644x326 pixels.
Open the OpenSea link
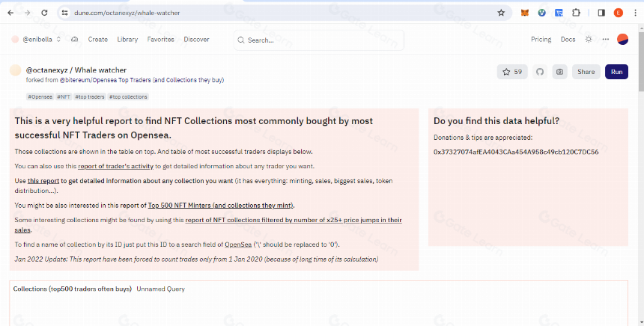[x=238, y=244]
